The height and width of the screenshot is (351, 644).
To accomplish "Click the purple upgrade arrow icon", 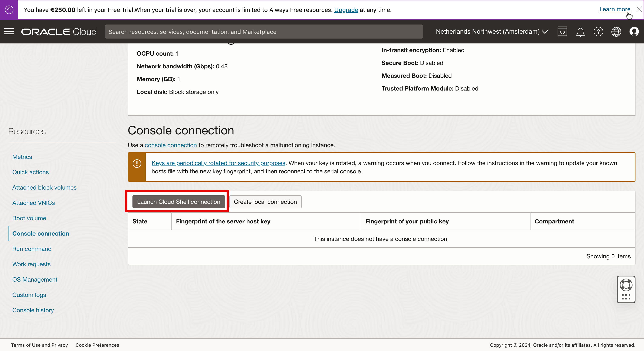I will coord(9,10).
